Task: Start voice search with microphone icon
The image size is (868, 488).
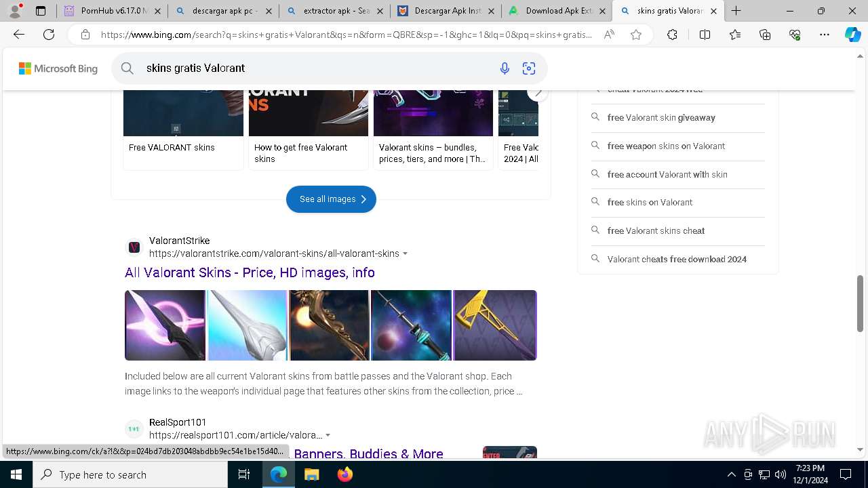Action: [x=505, y=68]
